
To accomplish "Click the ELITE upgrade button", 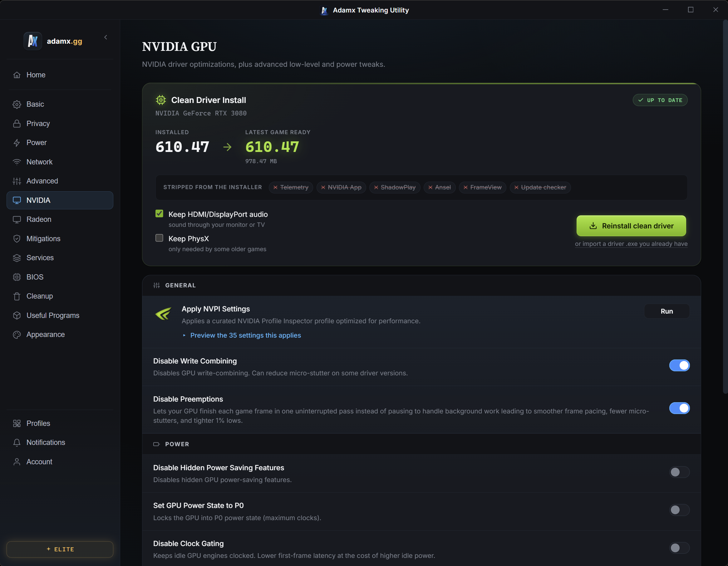I will 60,549.
